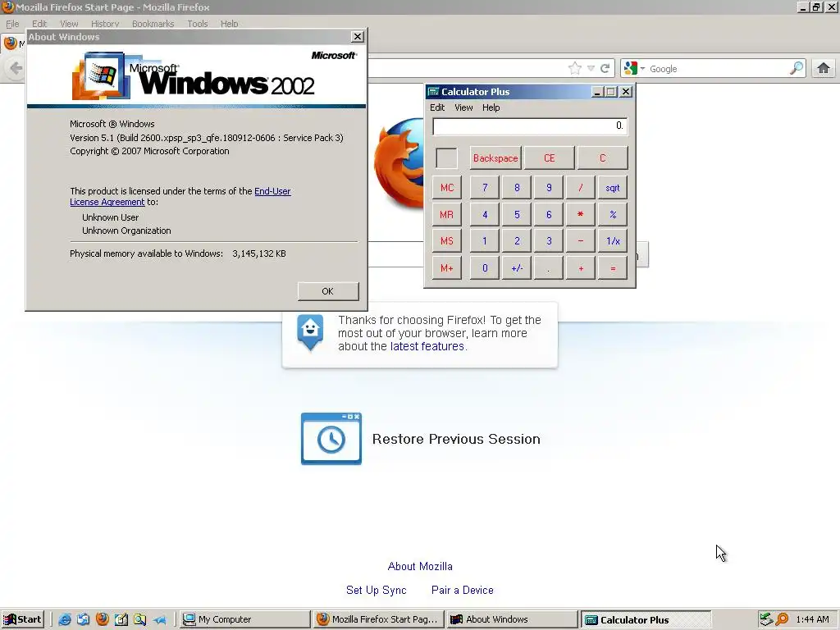Screen dimensions: 840x630
Task: Click the minus operator in calculator
Action: (581, 241)
